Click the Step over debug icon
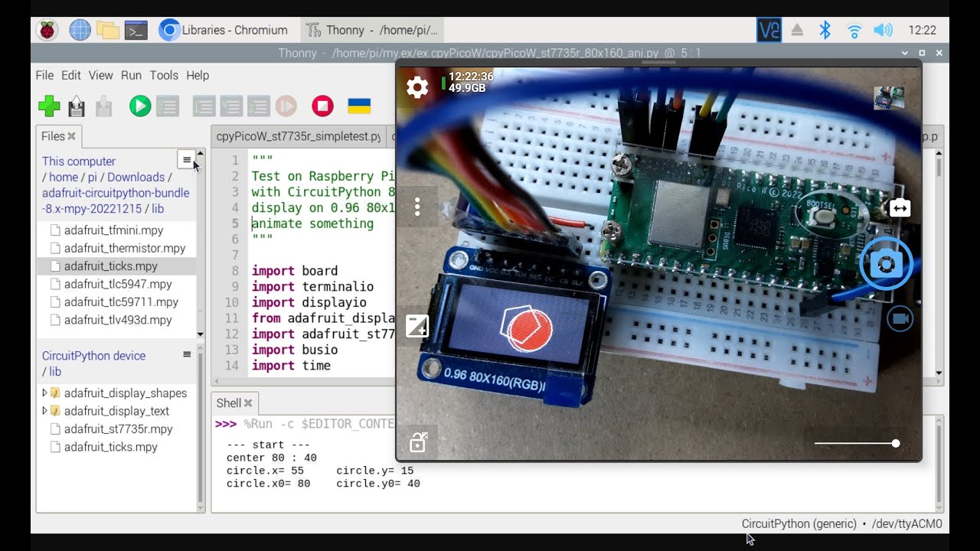Screen dimensions: 980x551 point(204,106)
